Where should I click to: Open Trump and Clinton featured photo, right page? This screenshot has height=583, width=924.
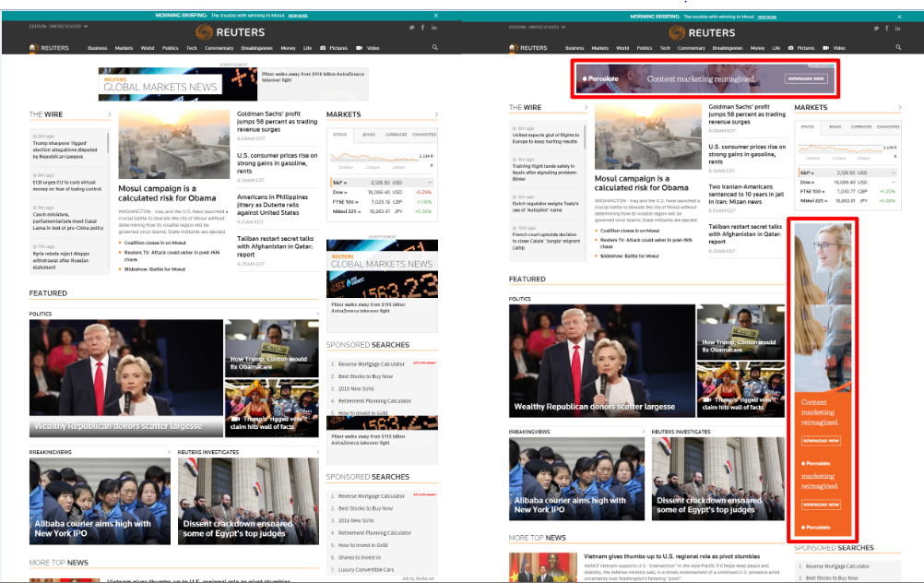(x=601, y=361)
